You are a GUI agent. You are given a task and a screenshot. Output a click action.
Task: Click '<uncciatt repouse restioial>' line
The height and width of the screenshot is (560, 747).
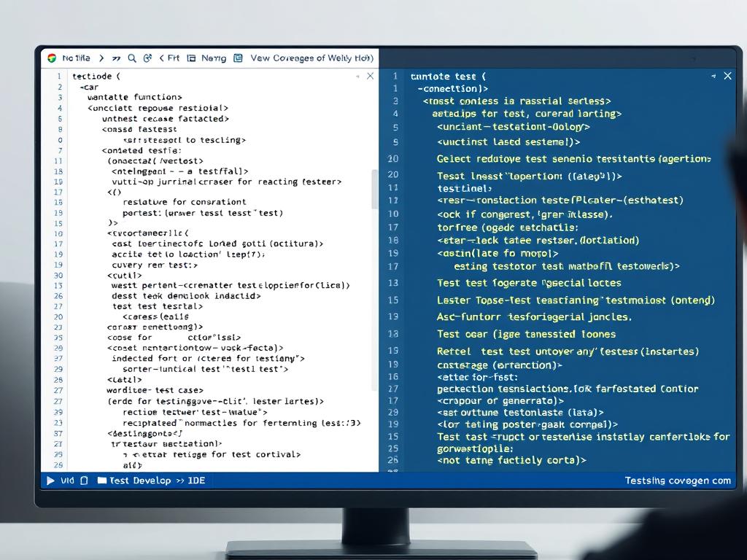(158, 108)
